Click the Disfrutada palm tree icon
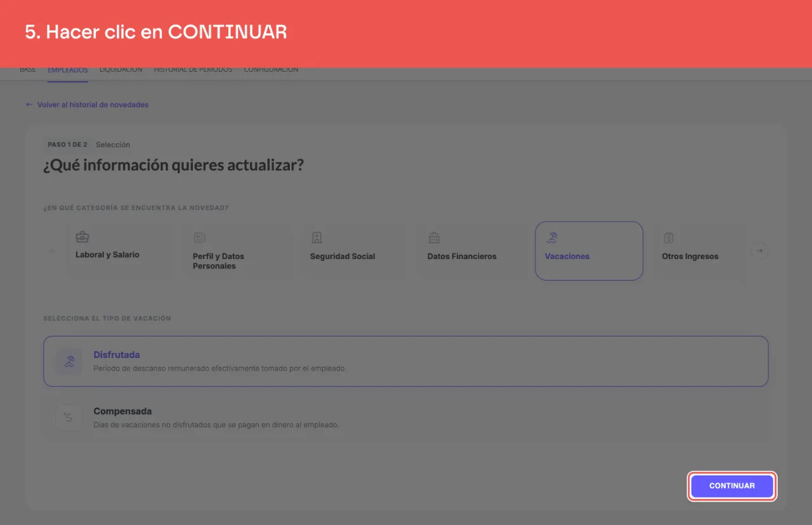 [x=69, y=361]
